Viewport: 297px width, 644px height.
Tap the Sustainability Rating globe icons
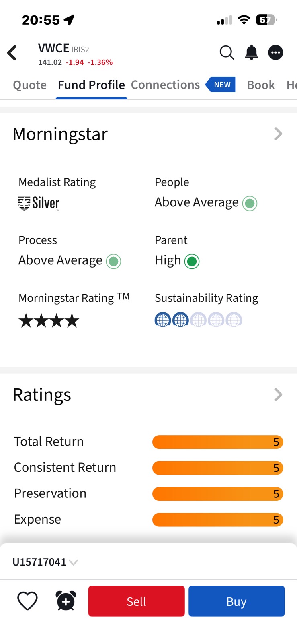pyautogui.click(x=198, y=319)
